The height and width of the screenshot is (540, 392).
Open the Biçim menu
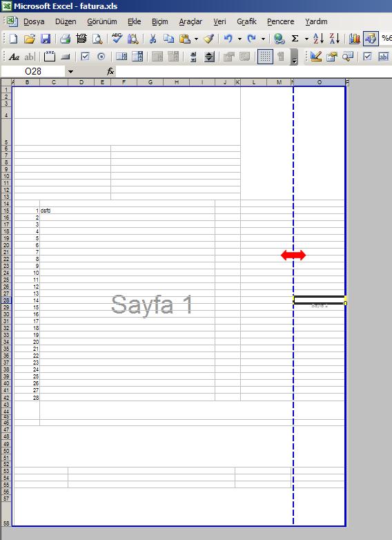click(x=160, y=21)
